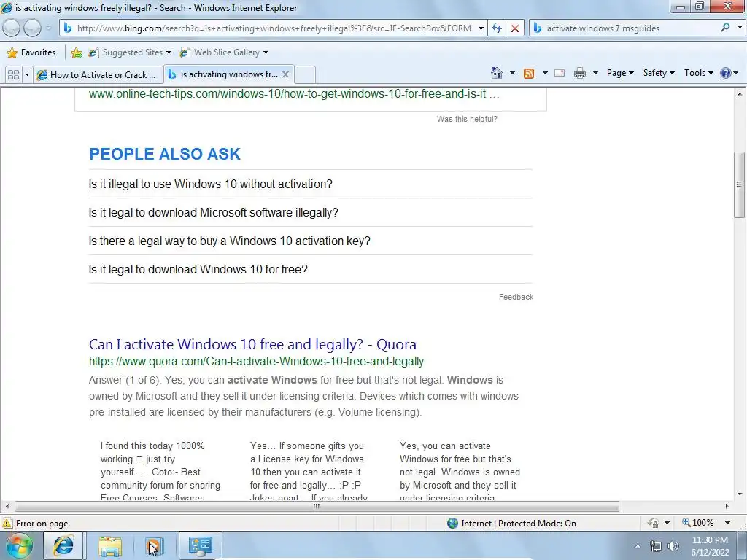Go forward with the browser Forward button

32,28
